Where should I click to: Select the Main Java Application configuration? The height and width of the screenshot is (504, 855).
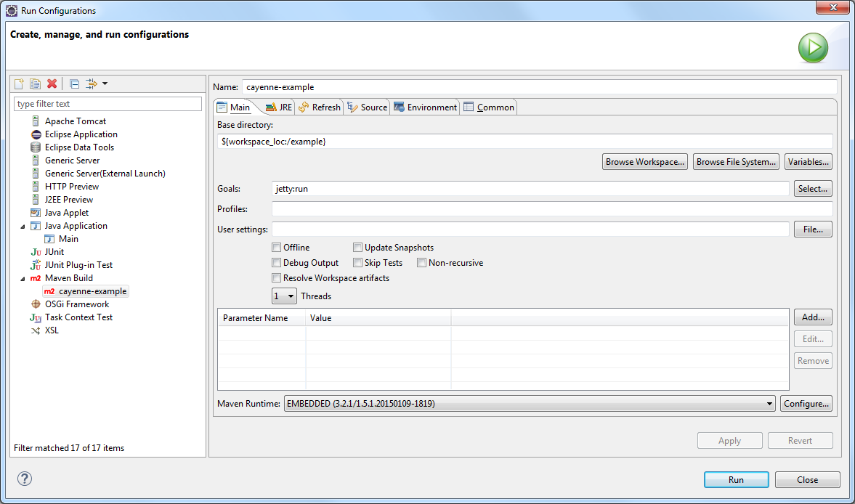pos(68,239)
